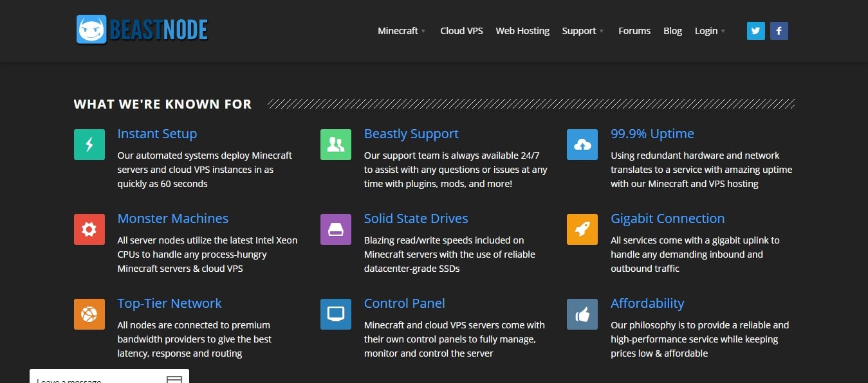Click the Gigabit Connection heading
Viewport: 868px width, 383px height.
pos(667,218)
